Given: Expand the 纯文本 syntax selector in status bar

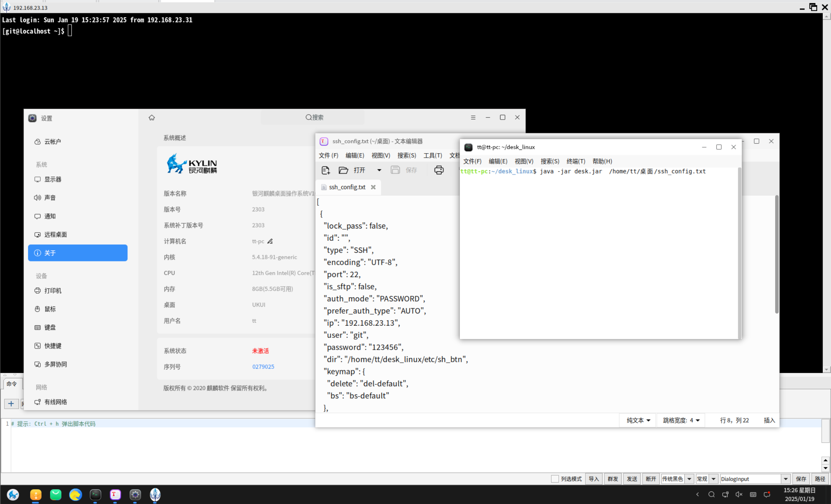Looking at the screenshot, I should point(638,420).
